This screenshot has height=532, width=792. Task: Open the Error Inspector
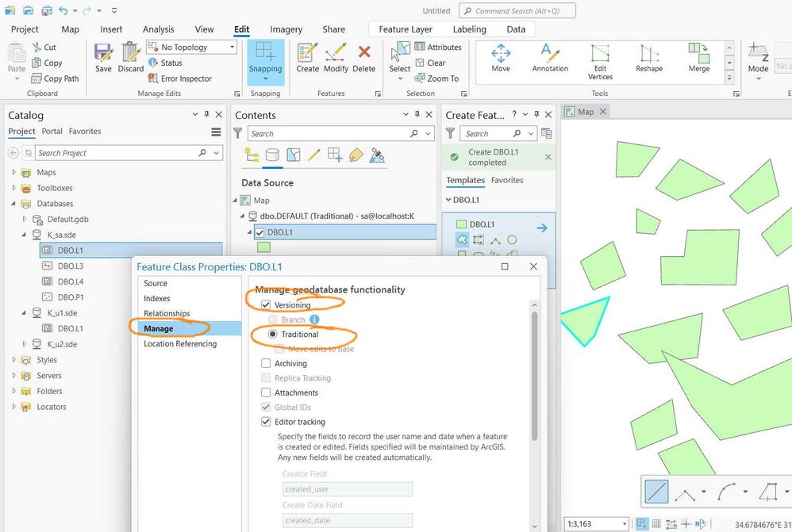[x=180, y=78]
